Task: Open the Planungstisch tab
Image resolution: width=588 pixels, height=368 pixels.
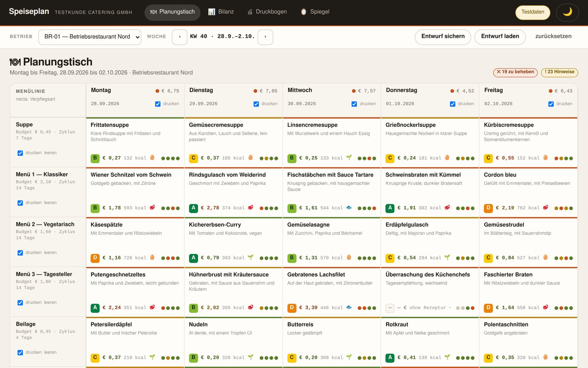Action: point(172,12)
